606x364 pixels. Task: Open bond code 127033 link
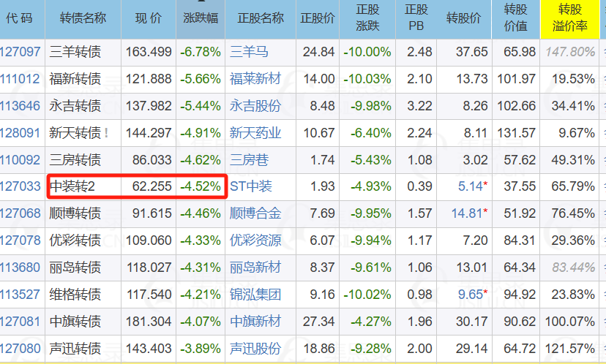click(x=20, y=186)
